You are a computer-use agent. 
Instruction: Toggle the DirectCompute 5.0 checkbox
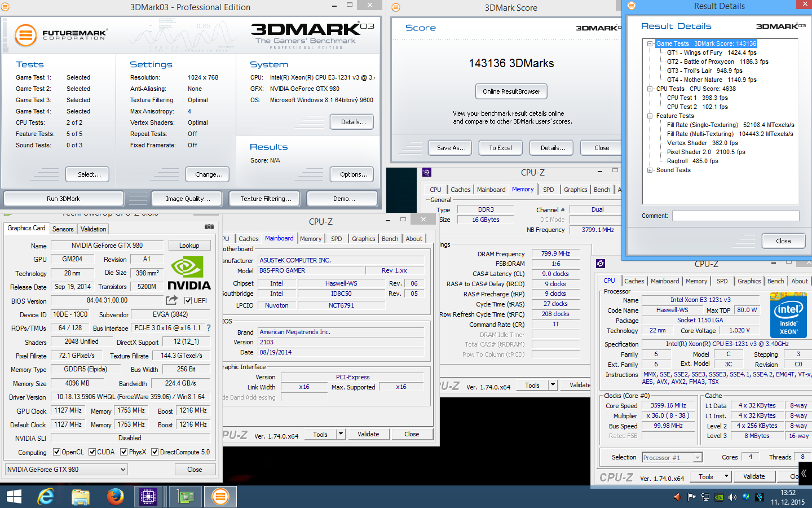point(155,452)
